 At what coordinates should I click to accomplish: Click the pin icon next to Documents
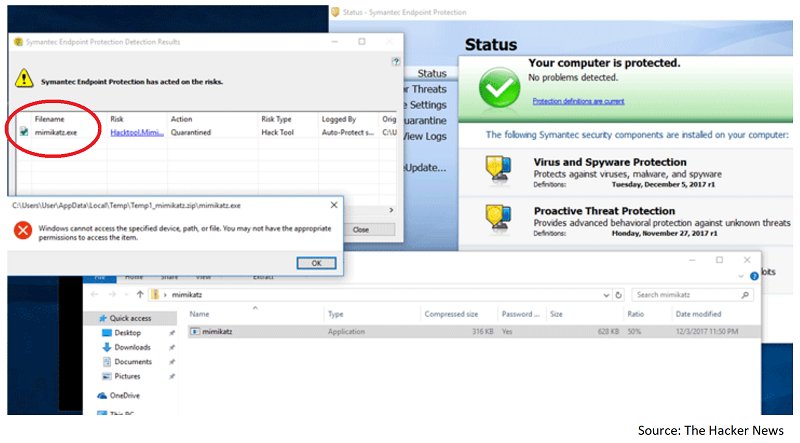pyautogui.click(x=172, y=362)
